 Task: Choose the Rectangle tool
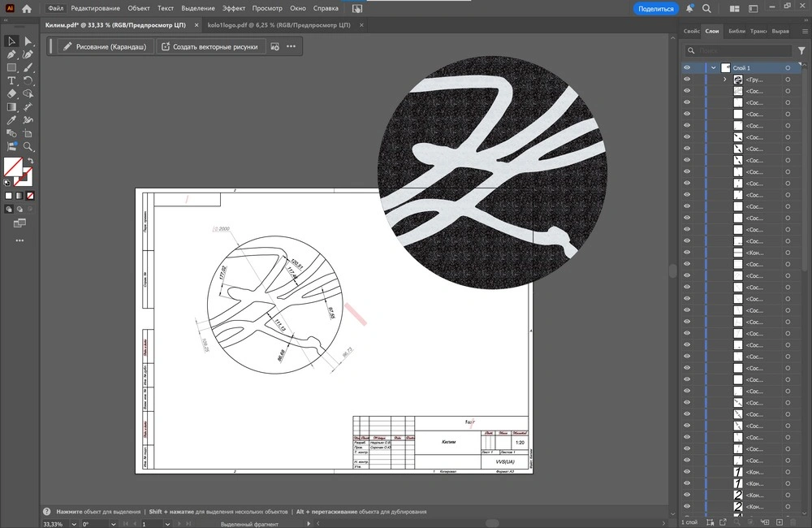pyautogui.click(x=12, y=68)
